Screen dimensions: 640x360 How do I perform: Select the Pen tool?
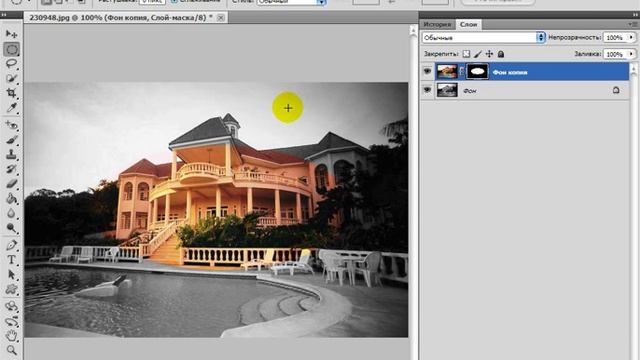[x=11, y=245]
